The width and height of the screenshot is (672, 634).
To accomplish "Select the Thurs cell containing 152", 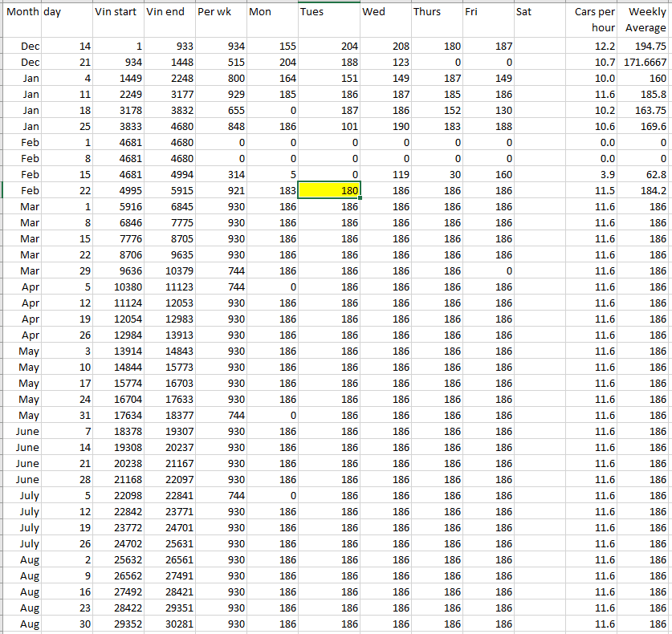I will pos(437,111).
